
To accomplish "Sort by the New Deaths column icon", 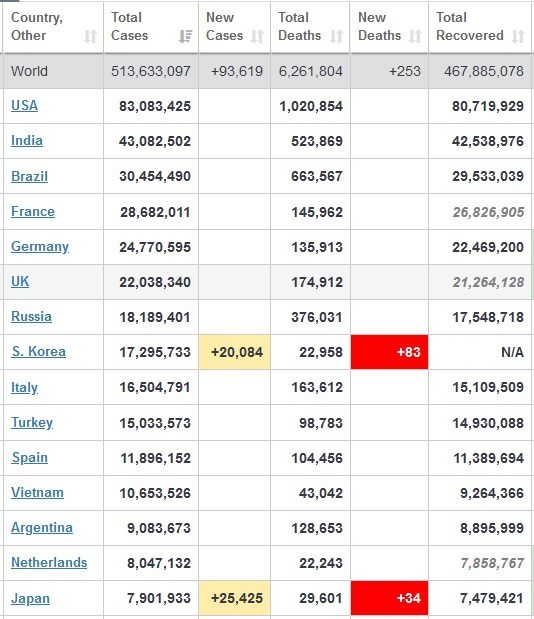I will (x=415, y=36).
